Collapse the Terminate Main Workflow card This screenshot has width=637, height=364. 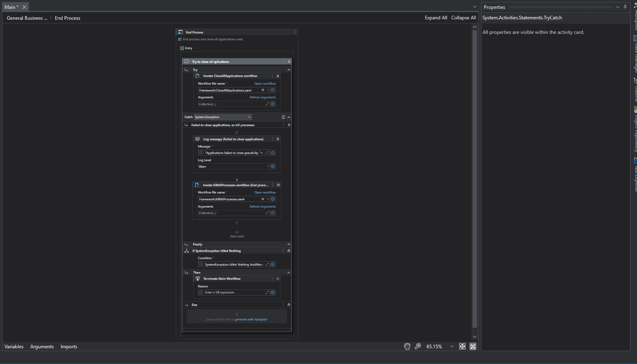coord(278,279)
